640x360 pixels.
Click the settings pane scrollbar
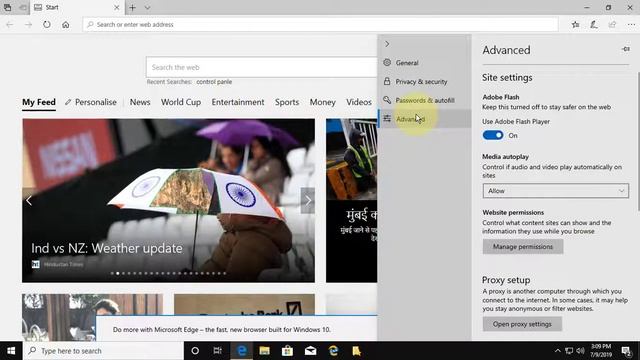638,141
